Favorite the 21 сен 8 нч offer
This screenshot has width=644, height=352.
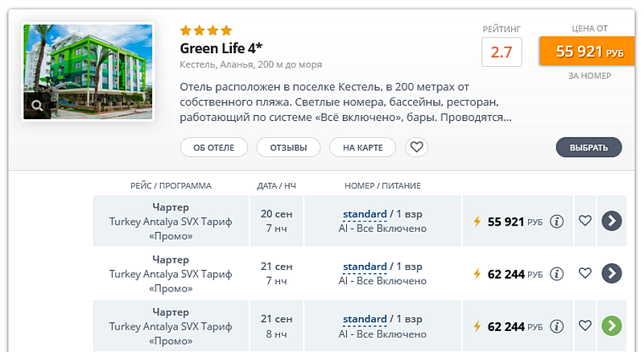point(585,326)
